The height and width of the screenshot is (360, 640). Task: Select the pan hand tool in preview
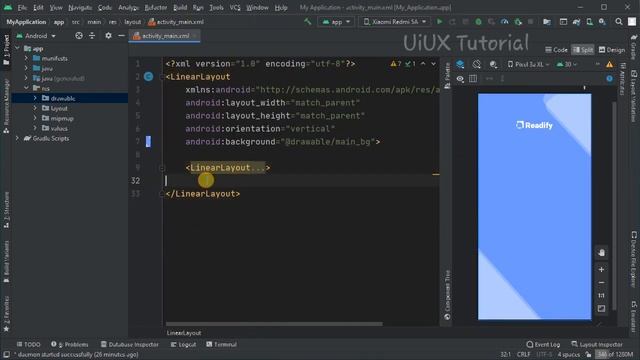click(x=601, y=253)
